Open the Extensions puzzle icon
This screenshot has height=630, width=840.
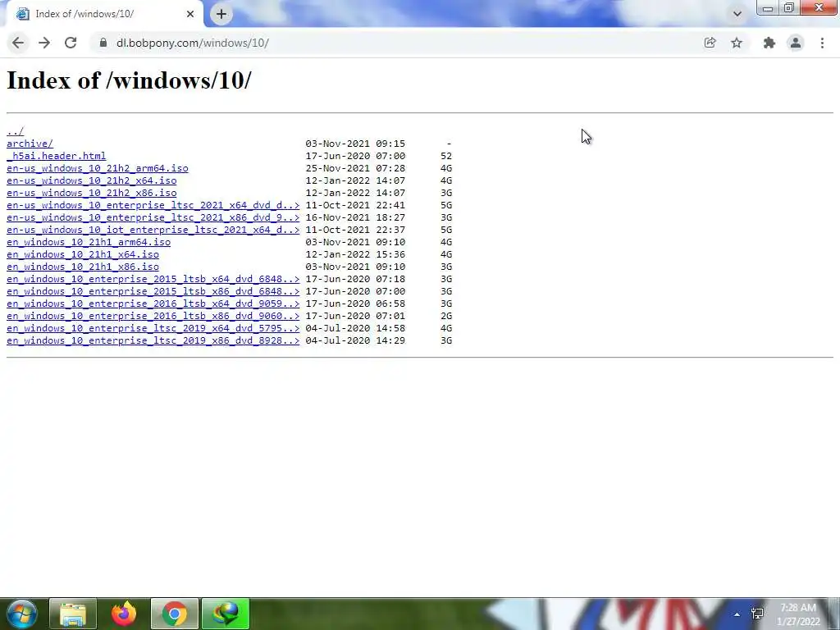pyautogui.click(x=769, y=43)
